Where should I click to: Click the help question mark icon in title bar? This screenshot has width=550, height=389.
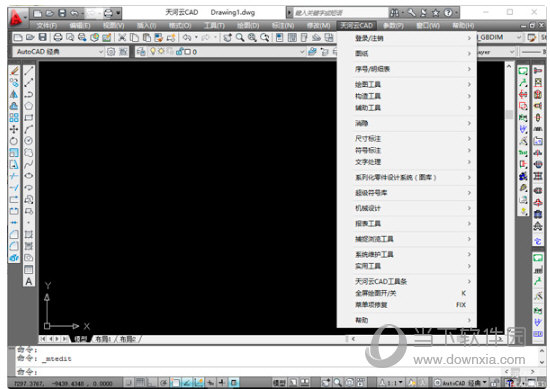tap(448, 13)
